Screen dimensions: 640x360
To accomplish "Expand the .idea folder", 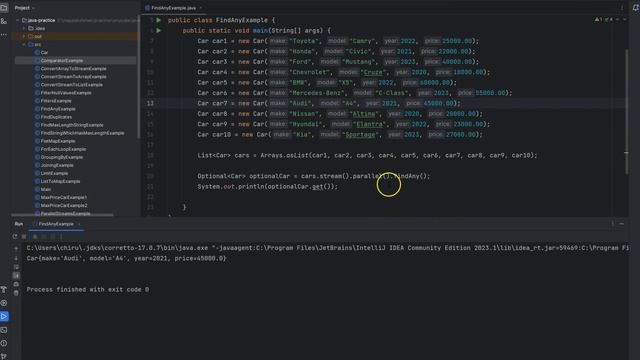I will point(24,28).
